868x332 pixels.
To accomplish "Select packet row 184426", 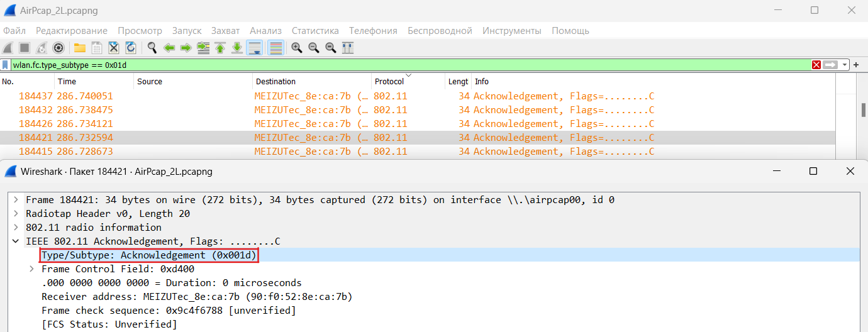I will pos(418,124).
